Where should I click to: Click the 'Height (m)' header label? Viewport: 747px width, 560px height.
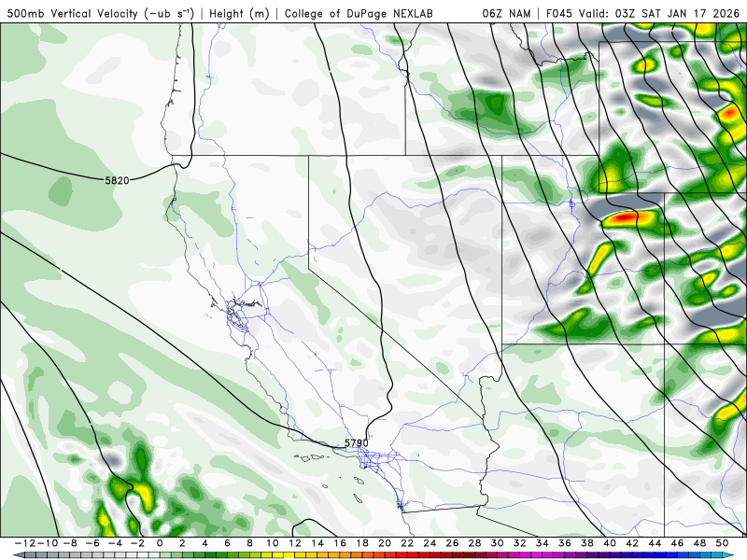point(239,13)
